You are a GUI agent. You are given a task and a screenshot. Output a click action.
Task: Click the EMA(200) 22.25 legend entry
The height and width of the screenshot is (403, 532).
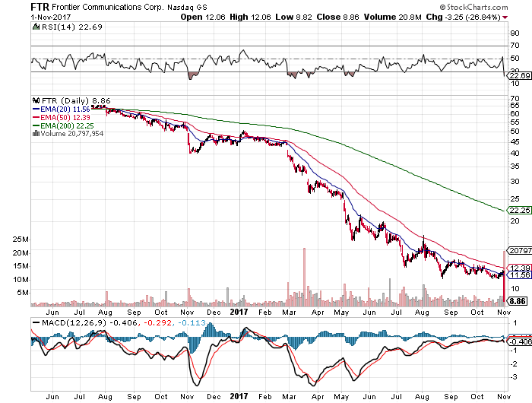click(63, 125)
